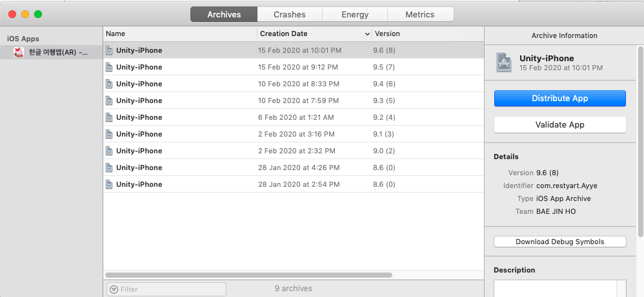Select the archive from 10 Feb 2020 at 8:33 PM
This screenshot has height=297, width=644.
[294, 84]
